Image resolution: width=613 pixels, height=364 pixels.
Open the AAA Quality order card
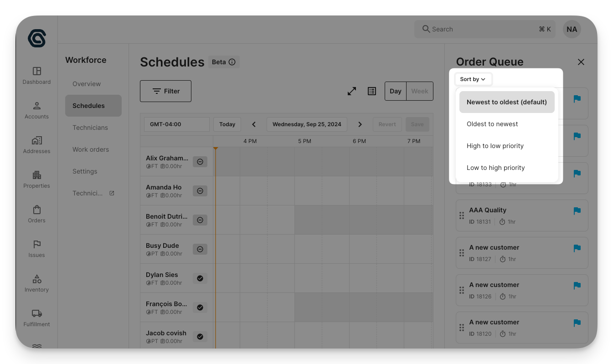point(522,215)
